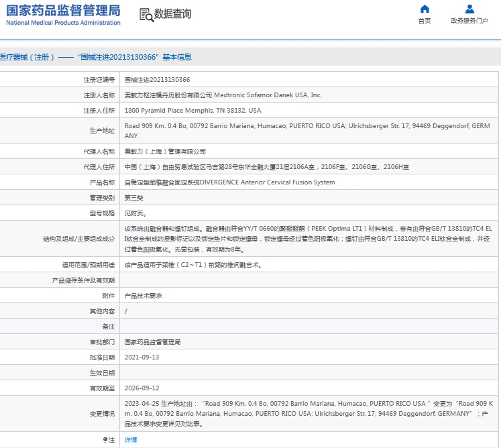Click the 型号规格 row label

click(102, 213)
